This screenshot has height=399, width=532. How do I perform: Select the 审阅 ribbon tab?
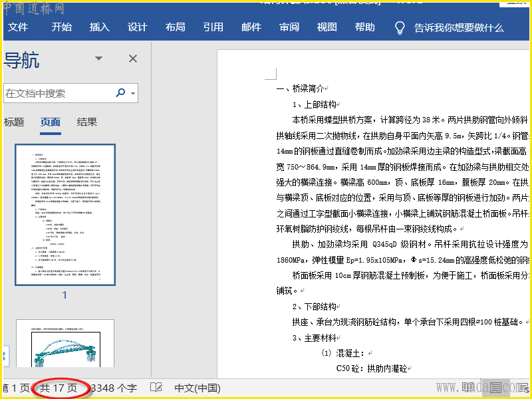coord(289,27)
